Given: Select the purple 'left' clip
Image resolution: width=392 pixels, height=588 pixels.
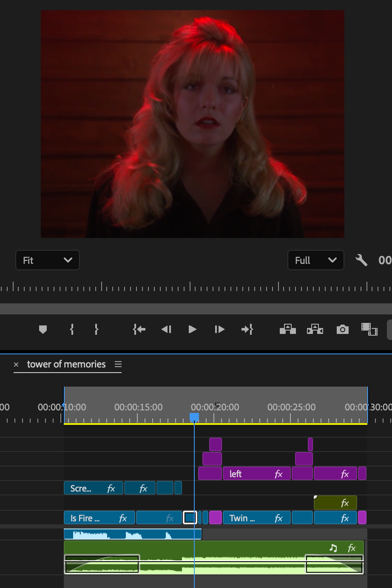Looking at the screenshot, I should pyautogui.click(x=257, y=473).
